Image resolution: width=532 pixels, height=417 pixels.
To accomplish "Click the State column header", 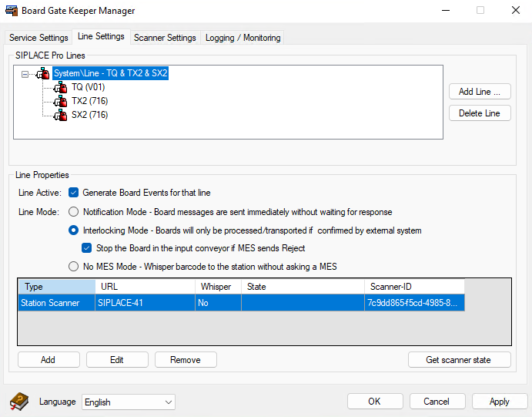I will [303, 287].
